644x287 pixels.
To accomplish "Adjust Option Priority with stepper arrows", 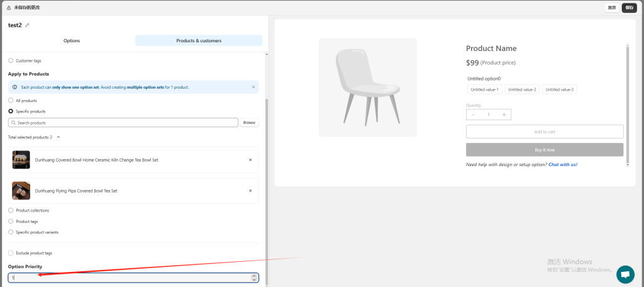I will click(x=254, y=278).
